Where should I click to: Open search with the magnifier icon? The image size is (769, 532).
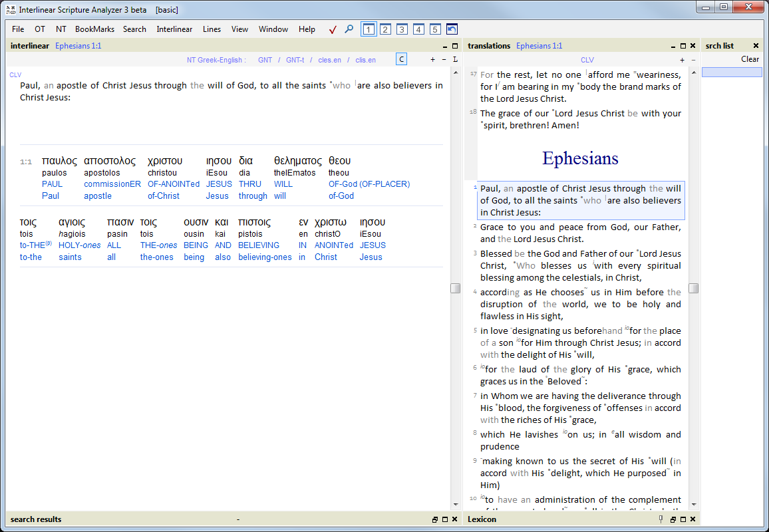349,29
